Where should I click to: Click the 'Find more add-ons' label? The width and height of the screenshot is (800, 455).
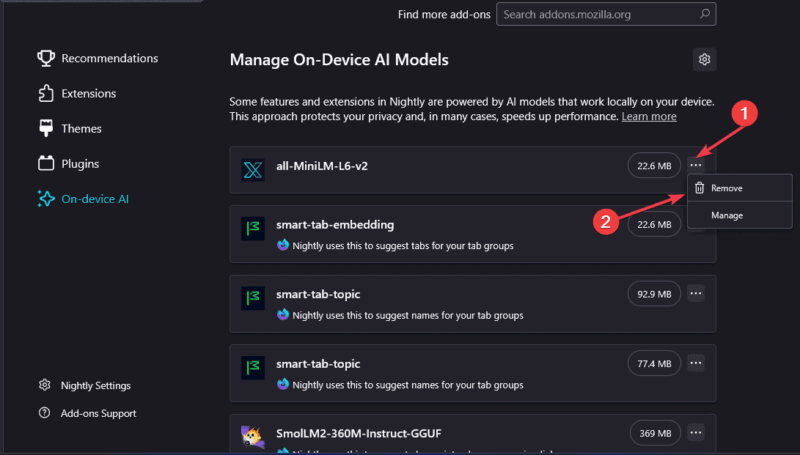444,14
